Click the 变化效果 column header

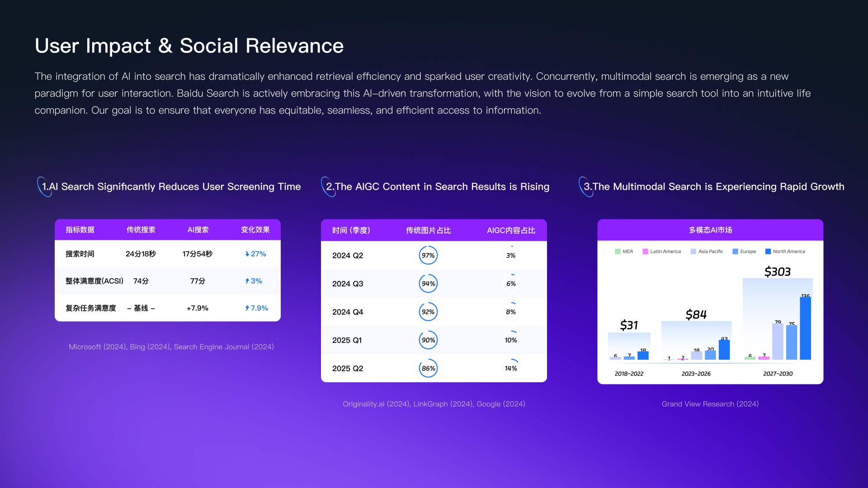coord(255,230)
